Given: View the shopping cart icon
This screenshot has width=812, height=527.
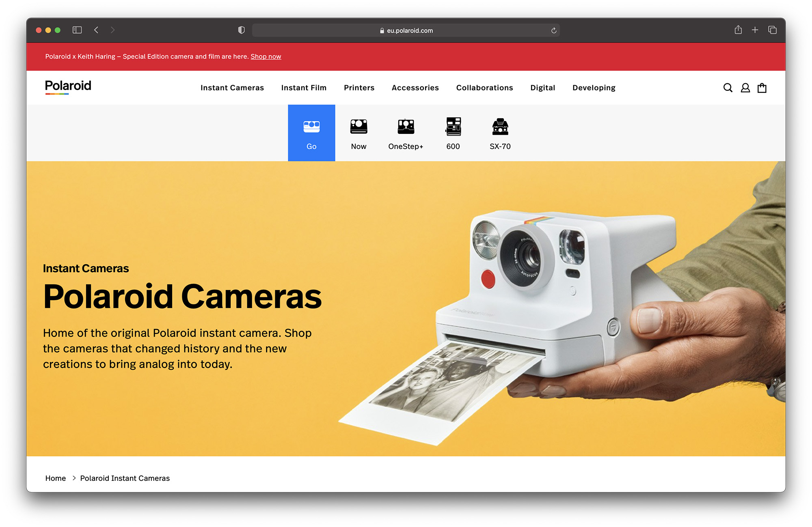Looking at the screenshot, I should point(762,87).
